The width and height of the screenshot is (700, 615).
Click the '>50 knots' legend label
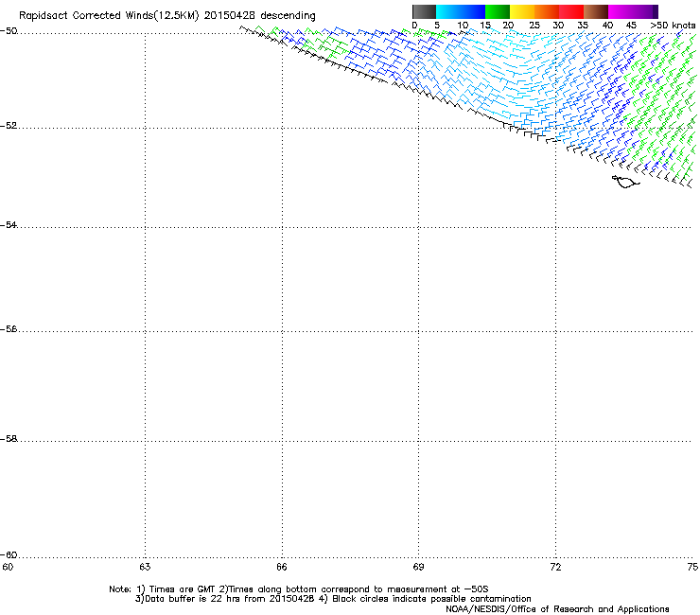[673, 26]
